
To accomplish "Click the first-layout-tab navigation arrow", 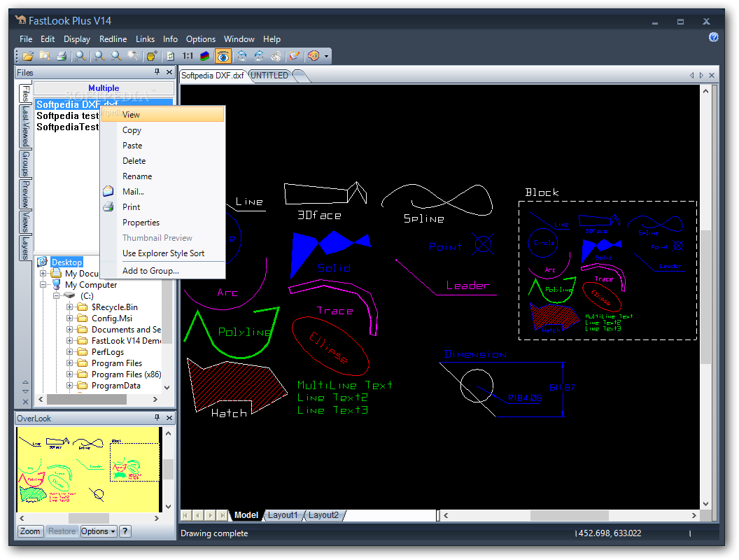I will 185,515.
